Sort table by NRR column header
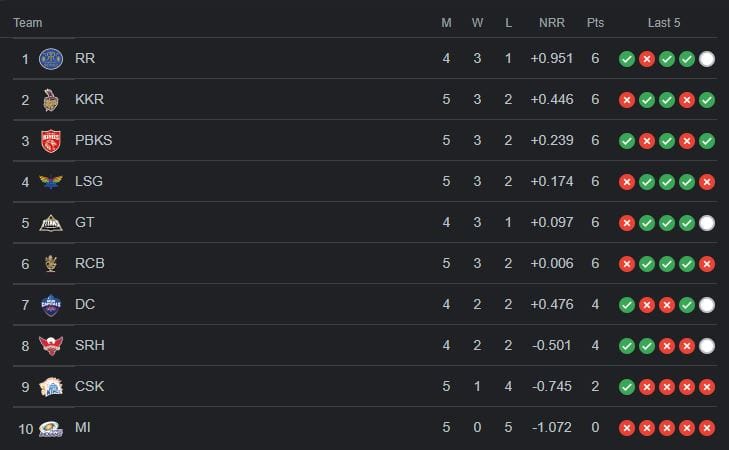The image size is (729, 450). pos(552,23)
